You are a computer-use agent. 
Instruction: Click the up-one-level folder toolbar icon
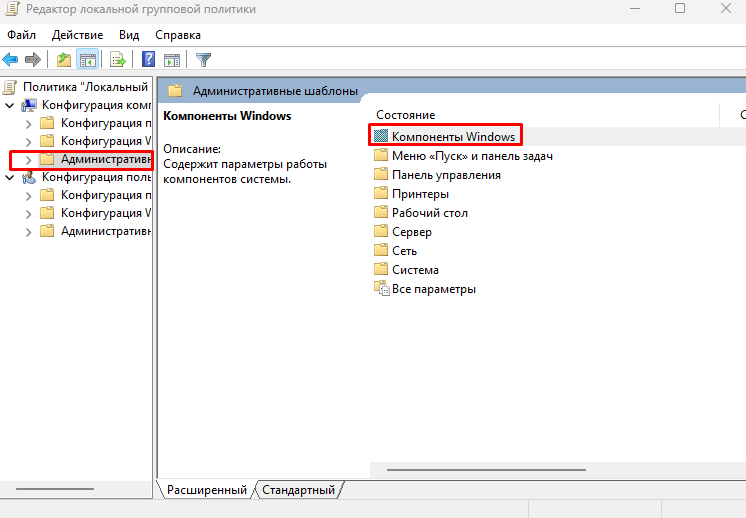coord(64,59)
